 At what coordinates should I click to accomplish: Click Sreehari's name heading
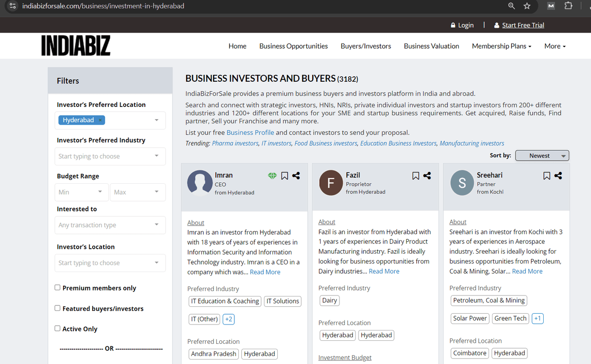[490, 175]
